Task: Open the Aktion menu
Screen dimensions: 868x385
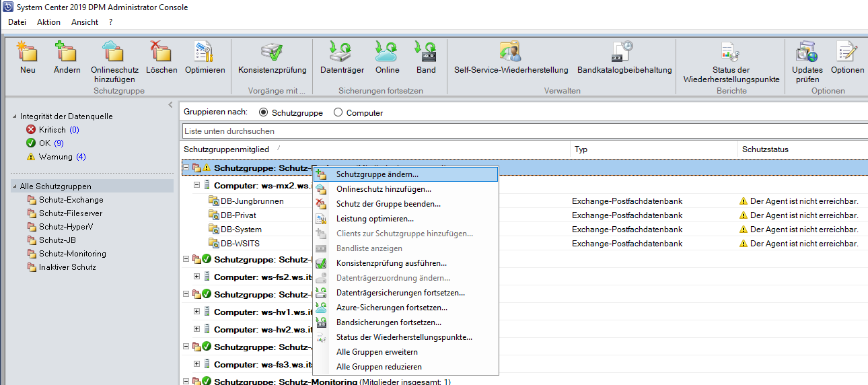Action: (x=48, y=22)
